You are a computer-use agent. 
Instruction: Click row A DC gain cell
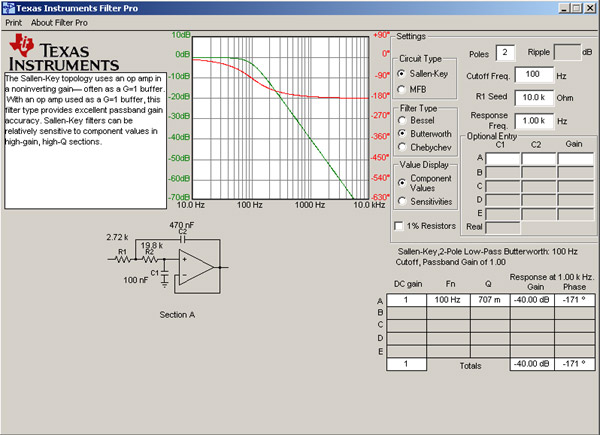click(x=406, y=300)
